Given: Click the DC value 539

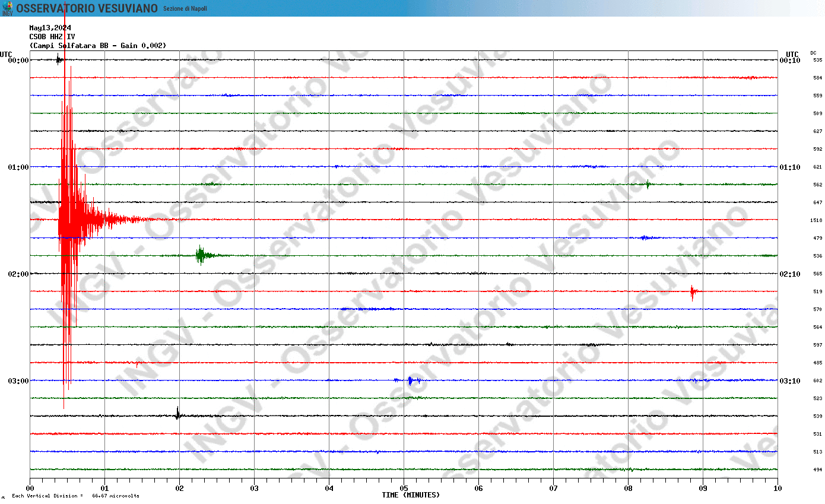Looking at the screenshot, I should [x=818, y=416].
